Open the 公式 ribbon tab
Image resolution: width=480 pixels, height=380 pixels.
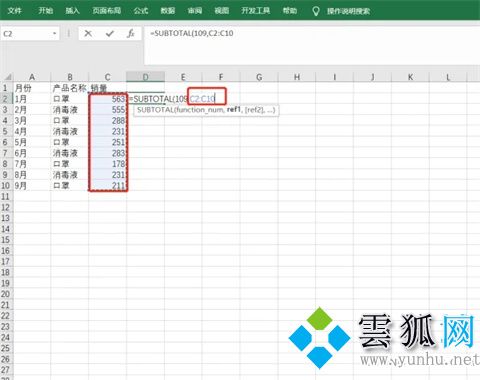tap(141, 11)
